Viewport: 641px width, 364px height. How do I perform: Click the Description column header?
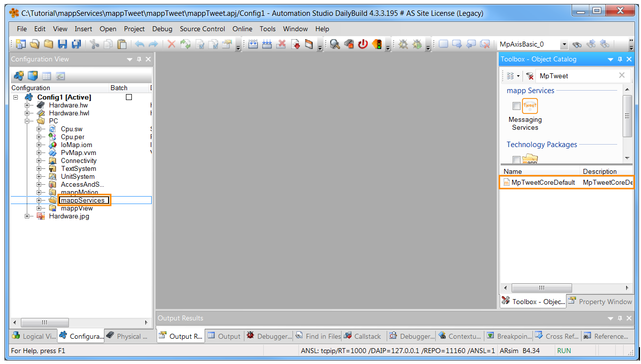coord(607,171)
